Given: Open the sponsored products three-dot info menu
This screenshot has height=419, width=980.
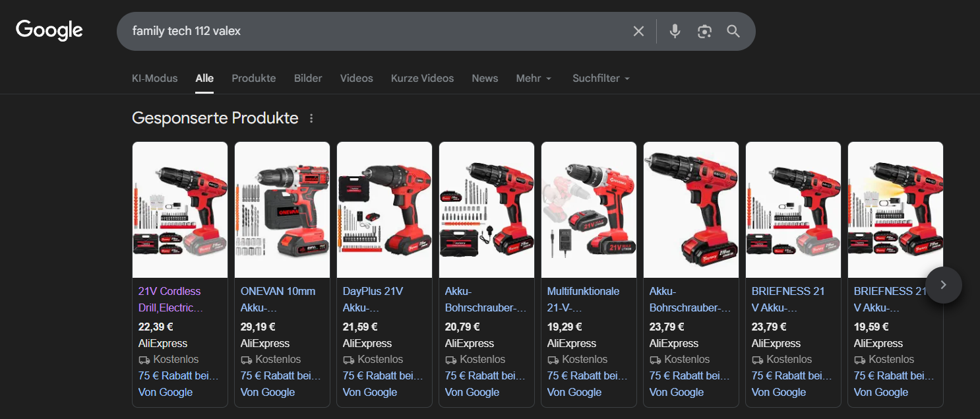Looking at the screenshot, I should pos(311,119).
